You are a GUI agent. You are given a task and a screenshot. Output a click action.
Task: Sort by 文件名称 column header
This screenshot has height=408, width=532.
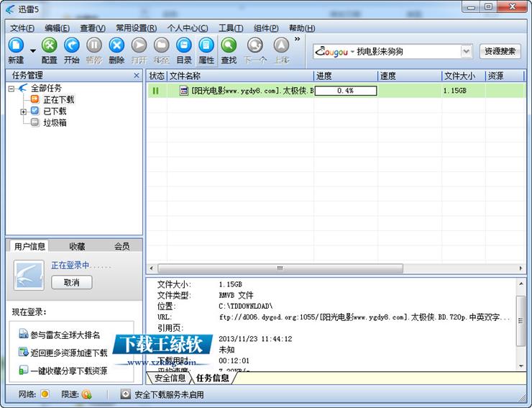[x=240, y=76]
